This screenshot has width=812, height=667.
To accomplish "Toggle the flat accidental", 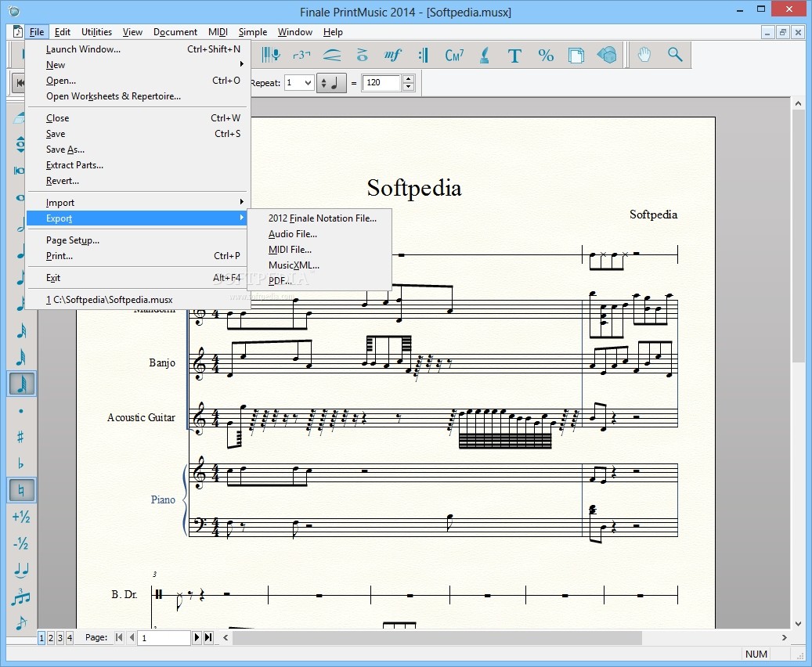I will point(20,463).
